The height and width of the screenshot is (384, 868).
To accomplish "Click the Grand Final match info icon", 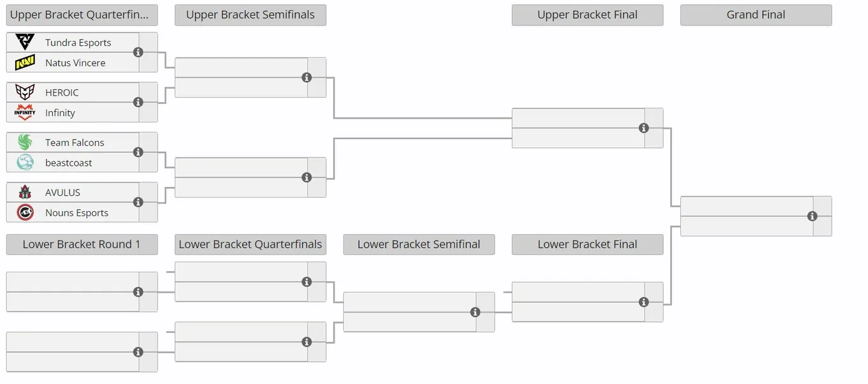I will (x=812, y=216).
